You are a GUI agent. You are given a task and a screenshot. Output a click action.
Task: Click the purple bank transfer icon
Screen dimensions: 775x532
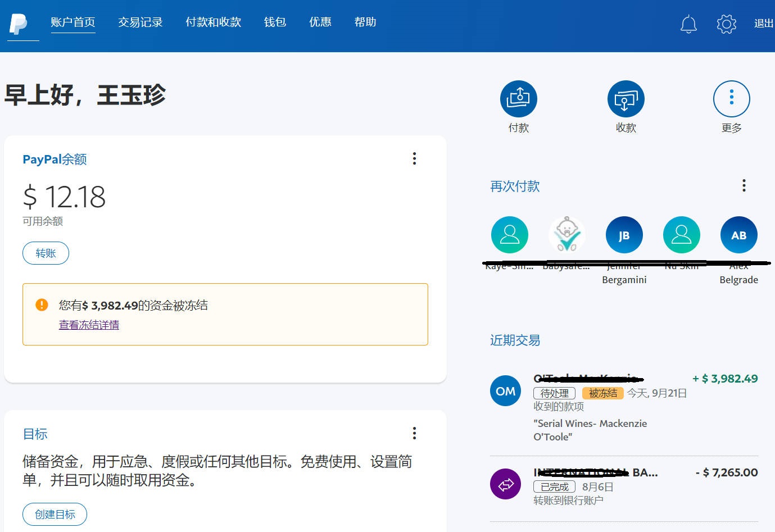pyautogui.click(x=506, y=484)
